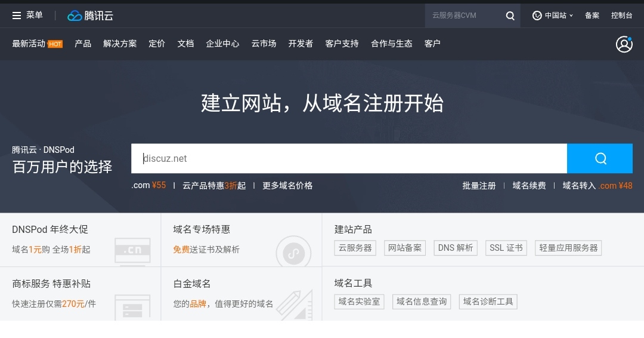Click the 腾讯云 cloud logo

tap(91, 16)
